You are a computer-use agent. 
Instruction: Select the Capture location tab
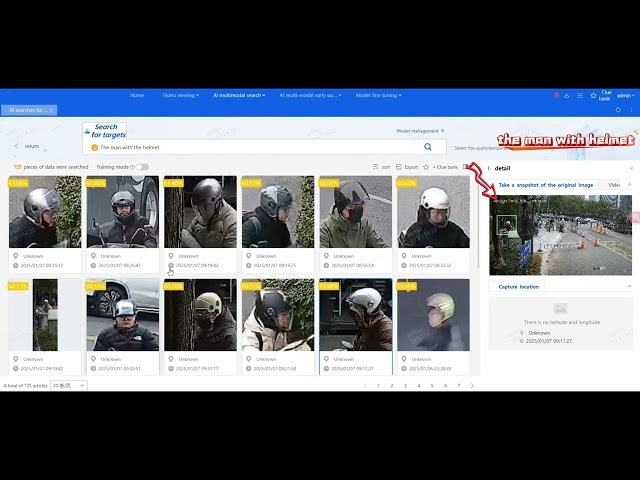click(x=518, y=287)
